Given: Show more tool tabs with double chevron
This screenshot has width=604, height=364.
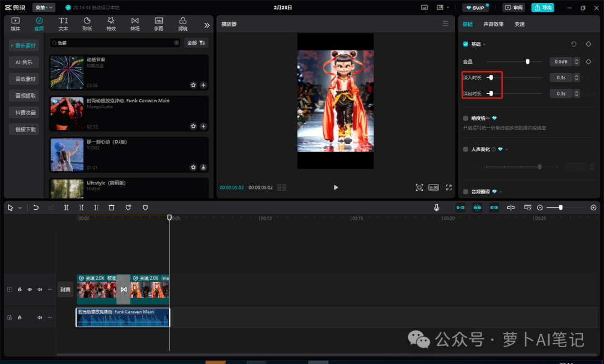Looking at the screenshot, I should click(x=207, y=25).
